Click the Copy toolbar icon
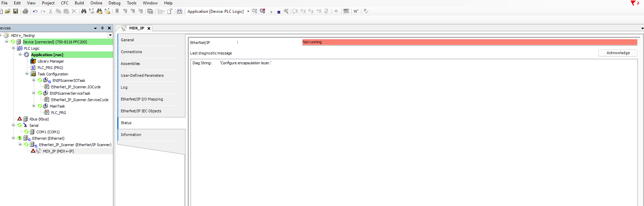Image resolution: width=644 pixels, height=206 pixels. tap(58, 11)
